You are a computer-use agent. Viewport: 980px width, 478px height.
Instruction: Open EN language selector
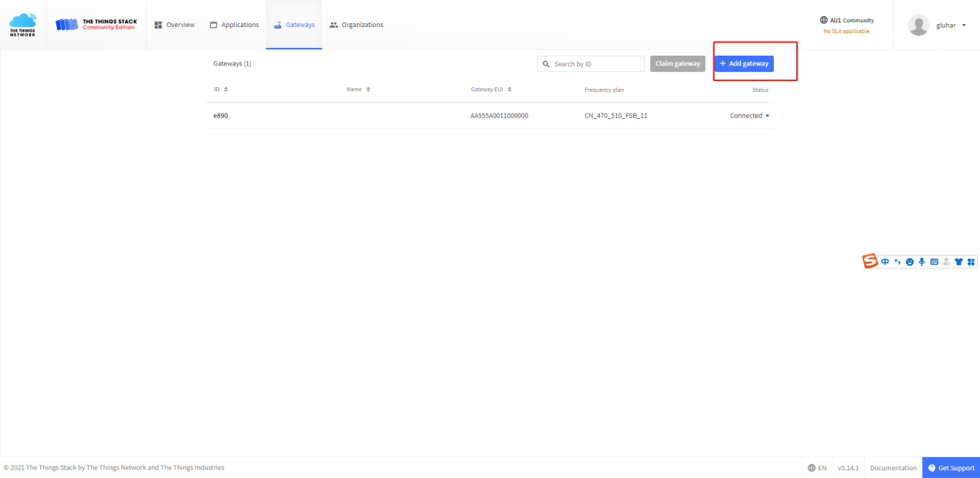pos(817,468)
